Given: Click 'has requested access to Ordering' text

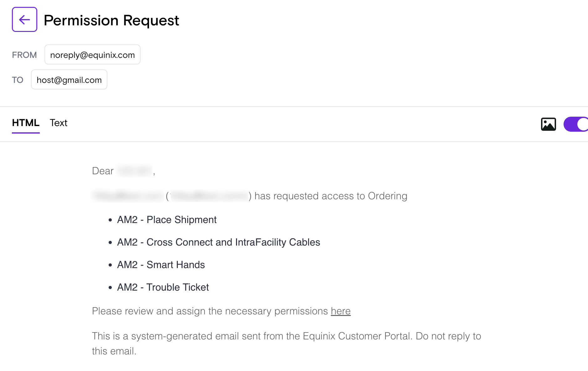Looking at the screenshot, I should coord(331,196).
